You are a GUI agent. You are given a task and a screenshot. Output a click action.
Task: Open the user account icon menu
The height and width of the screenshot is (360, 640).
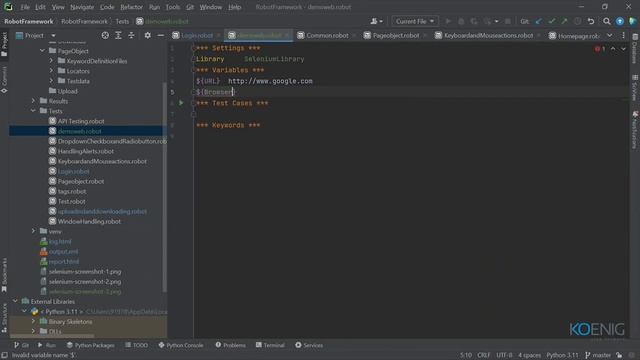tap(376, 21)
